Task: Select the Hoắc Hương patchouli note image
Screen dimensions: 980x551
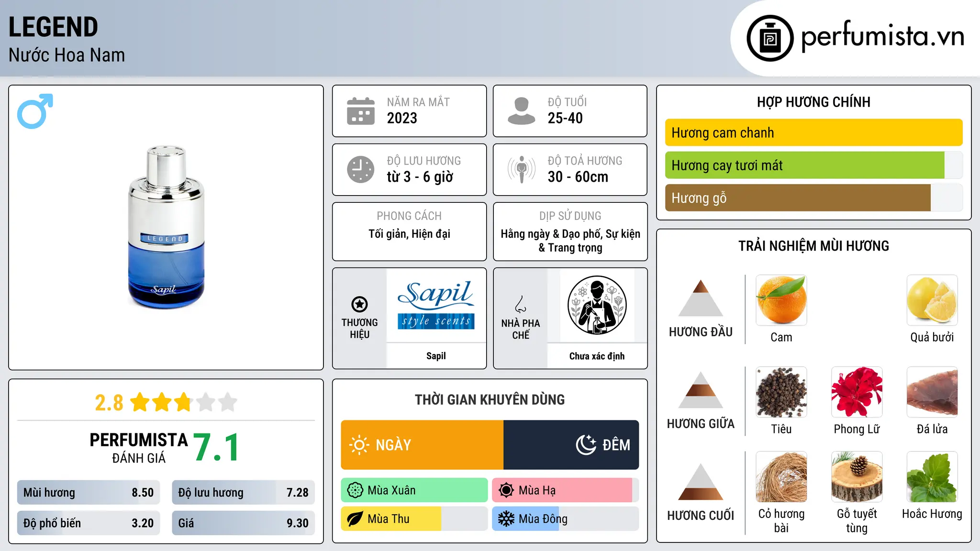Action: (932, 477)
